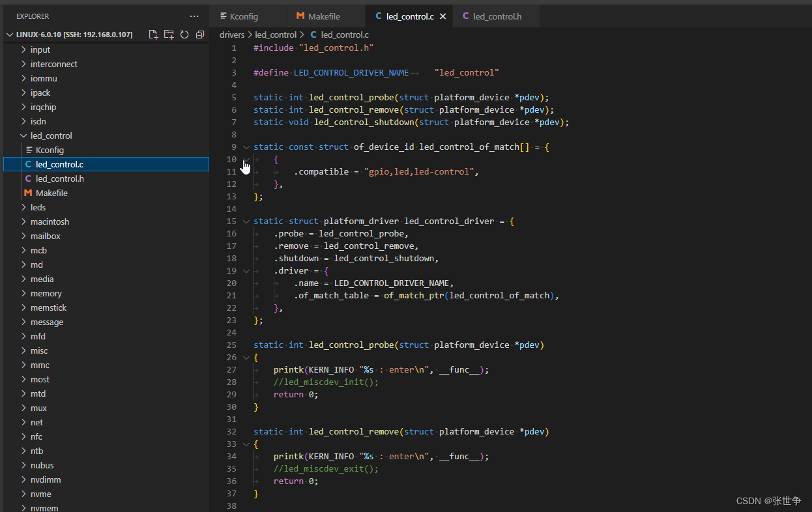
Task: Expand the net folder
Action: pos(24,422)
